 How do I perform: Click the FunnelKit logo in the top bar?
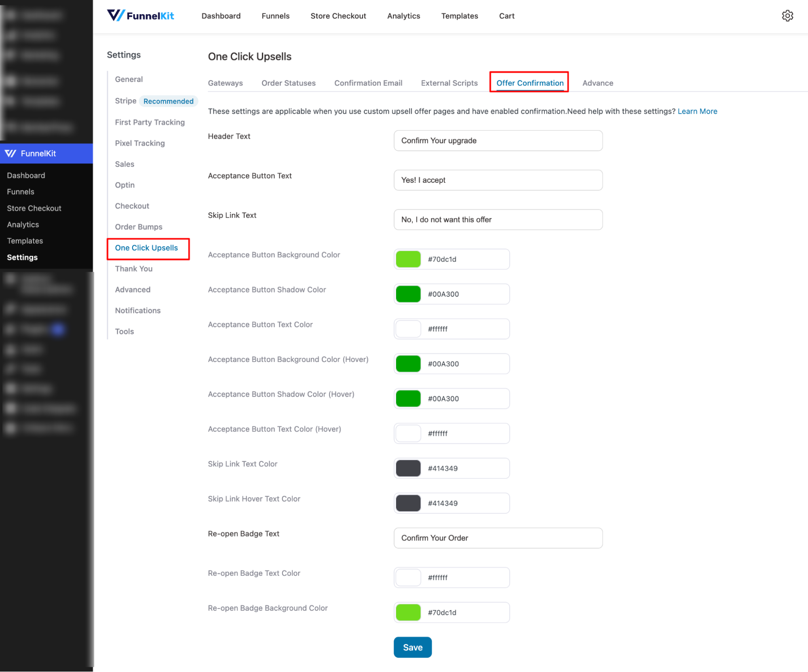[140, 15]
